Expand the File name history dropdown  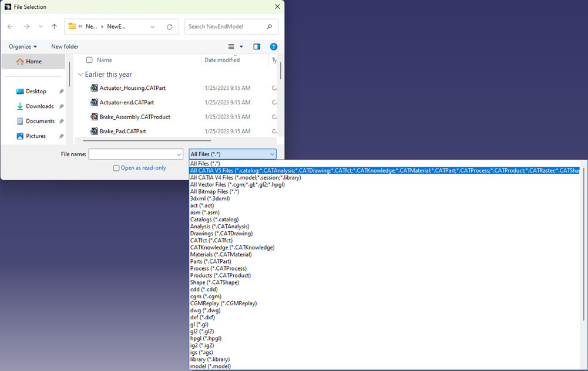tap(179, 154)
